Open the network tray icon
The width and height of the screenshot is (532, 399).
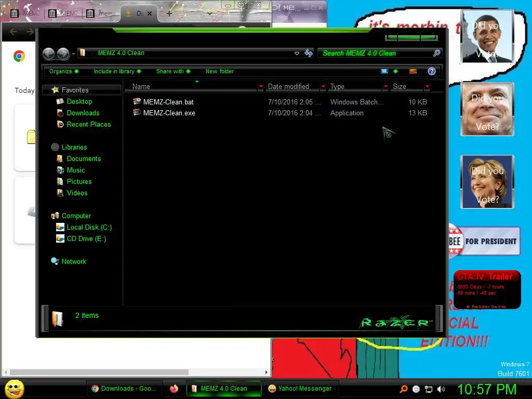pyautogui.click(x=429, y=389)
